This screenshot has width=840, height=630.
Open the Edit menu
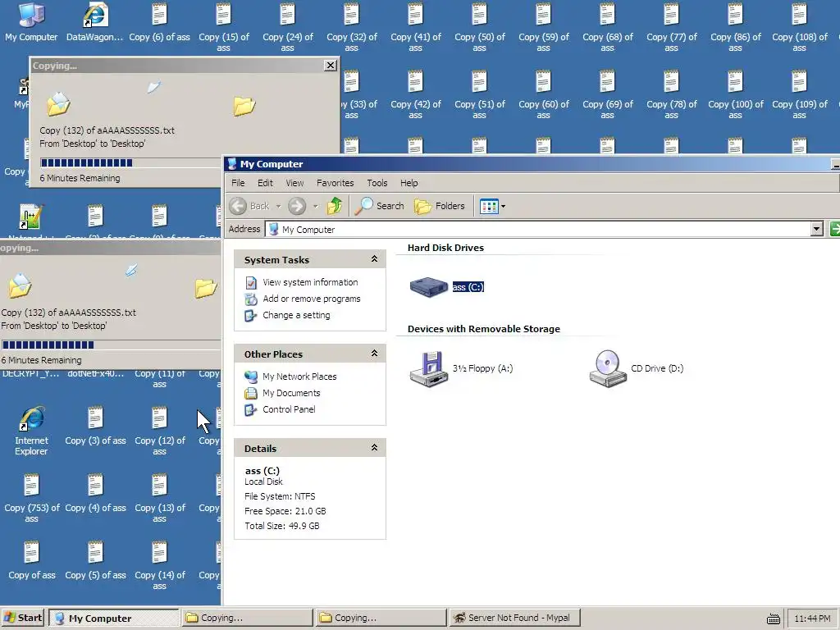(265, 183)
